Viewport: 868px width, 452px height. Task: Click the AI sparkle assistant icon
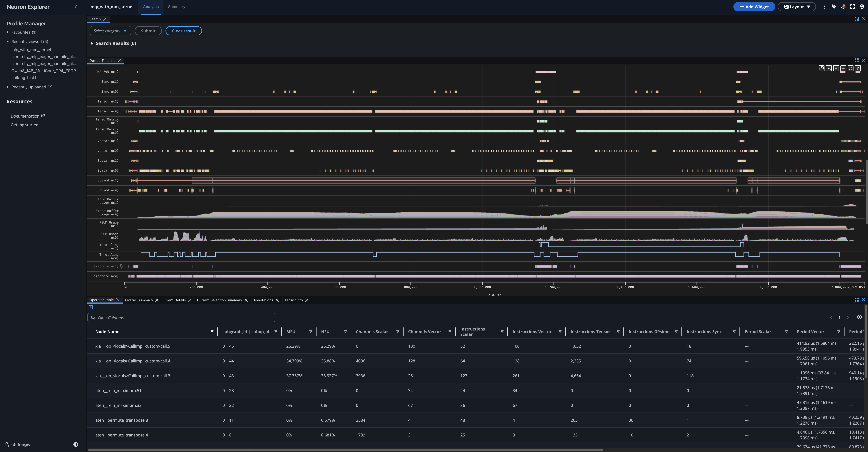[x=834, y=7]
